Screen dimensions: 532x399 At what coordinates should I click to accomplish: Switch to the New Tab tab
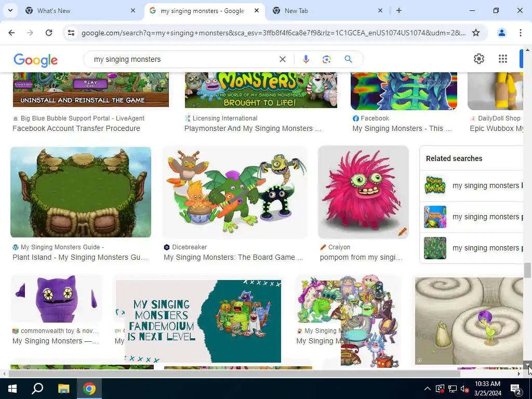coord(328,10)
